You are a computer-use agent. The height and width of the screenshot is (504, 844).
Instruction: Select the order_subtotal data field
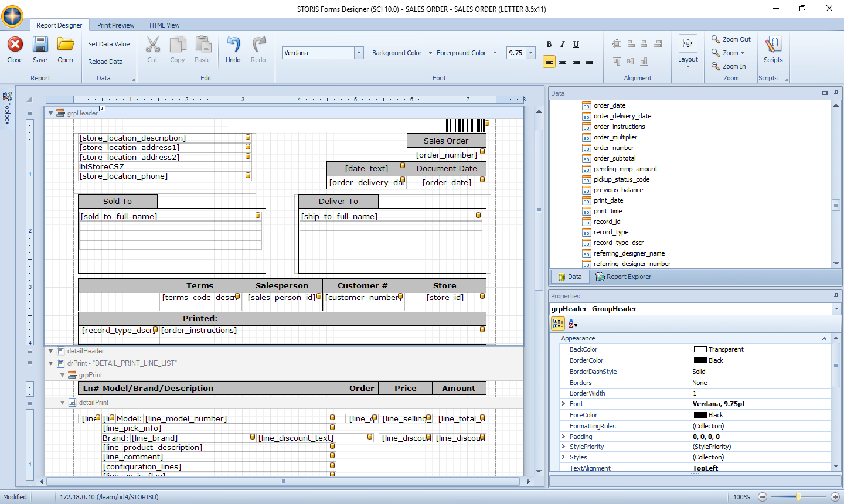click(x=614, y=158)
